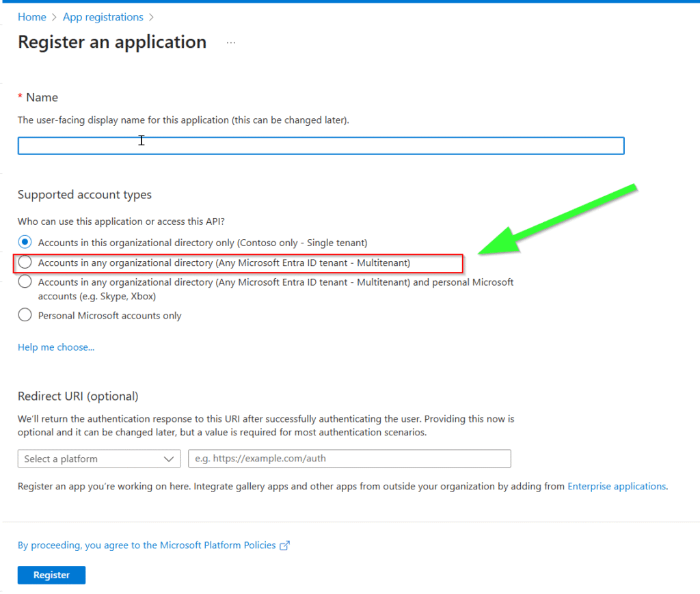Click the Redirect URI input field

click(349, 459)
